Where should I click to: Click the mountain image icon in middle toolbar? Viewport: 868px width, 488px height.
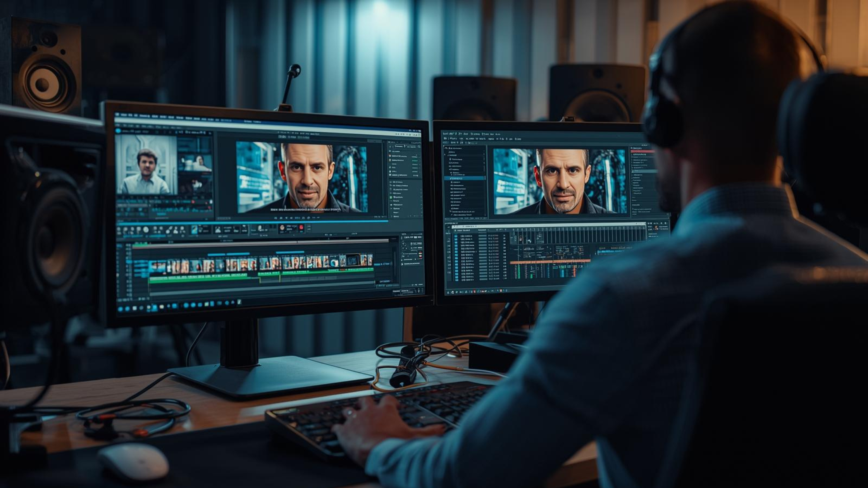(x=218, y=229)
